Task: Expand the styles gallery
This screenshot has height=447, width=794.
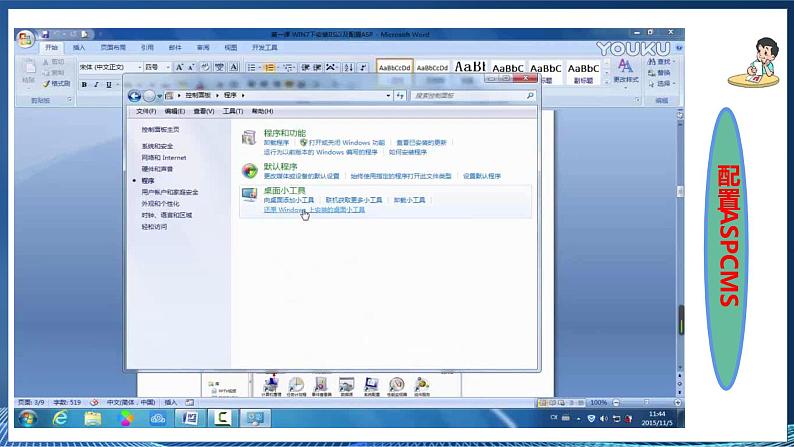Action: click(607, 82)
